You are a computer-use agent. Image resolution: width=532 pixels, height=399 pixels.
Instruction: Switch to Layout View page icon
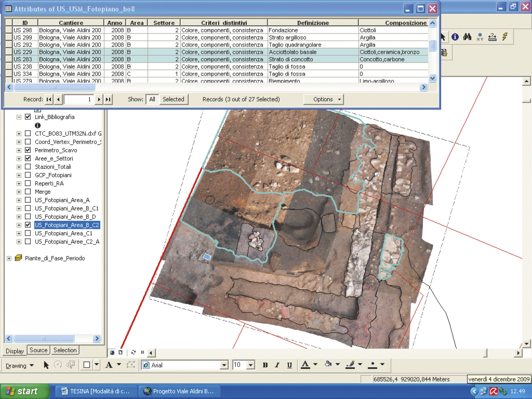pos(121,353)
